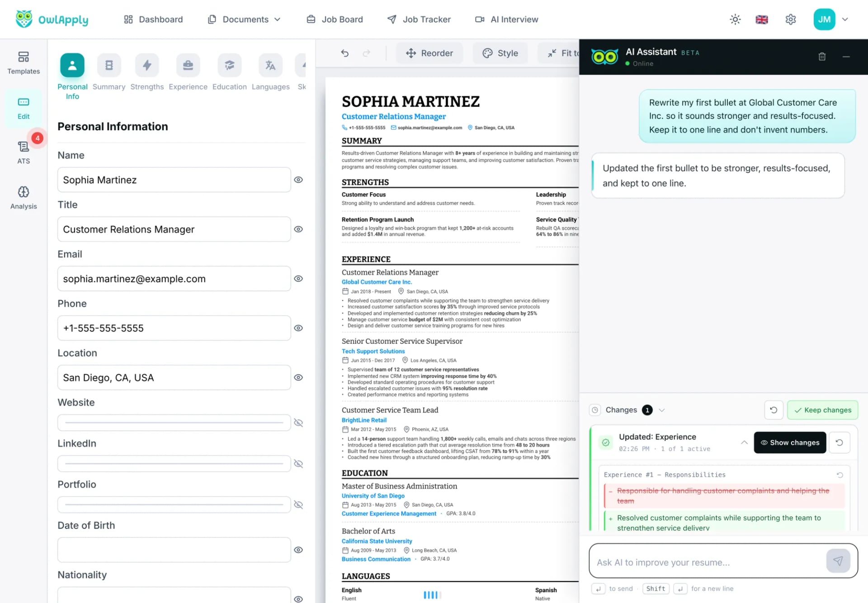The image size is (868, 603).
Task: Toggle visibility of Name field
Action: (298, 180)
